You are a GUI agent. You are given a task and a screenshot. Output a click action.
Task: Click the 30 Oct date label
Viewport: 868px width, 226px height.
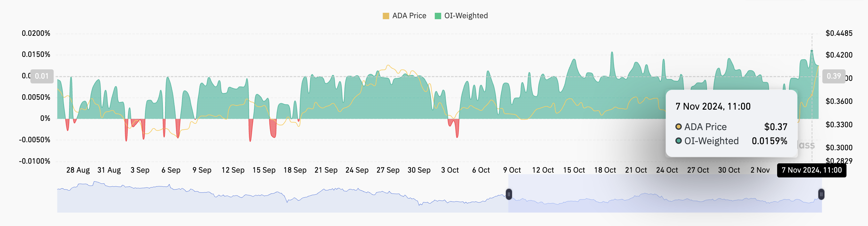[729, 170]
